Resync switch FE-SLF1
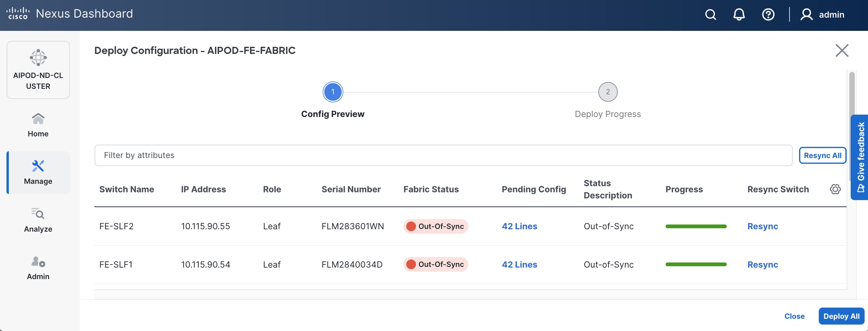868x331 pixels. pos(762,265)
